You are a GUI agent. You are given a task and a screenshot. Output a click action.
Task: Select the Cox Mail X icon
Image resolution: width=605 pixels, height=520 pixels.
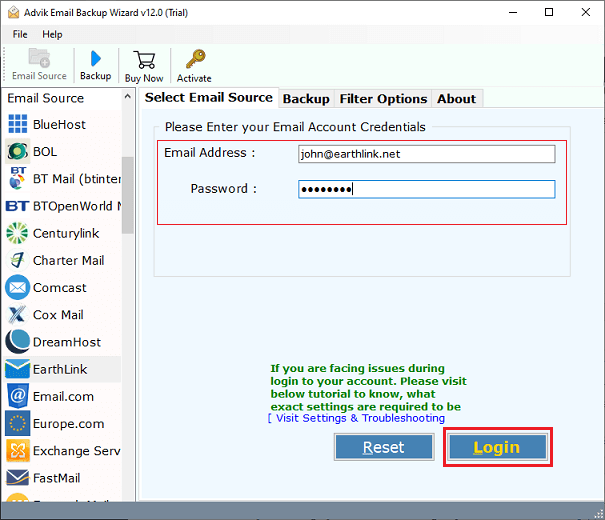coord(17,314)
